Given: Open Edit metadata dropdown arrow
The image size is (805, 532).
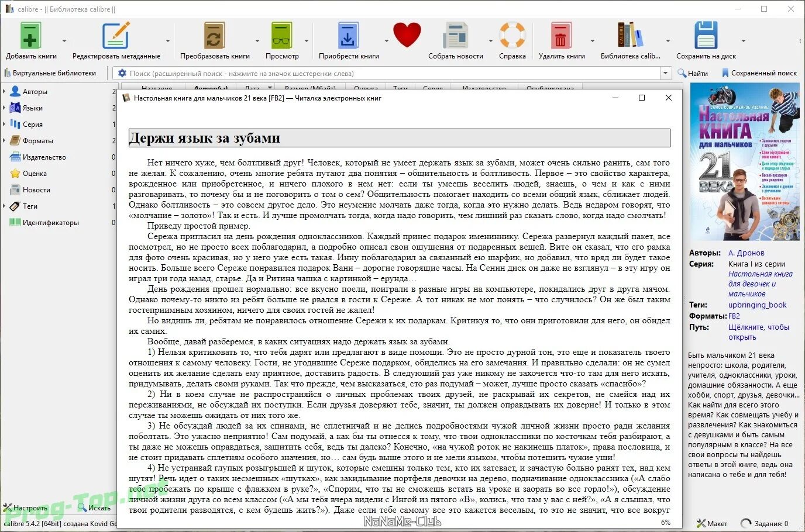Looking at the screenshot, I should pos(168,41).
